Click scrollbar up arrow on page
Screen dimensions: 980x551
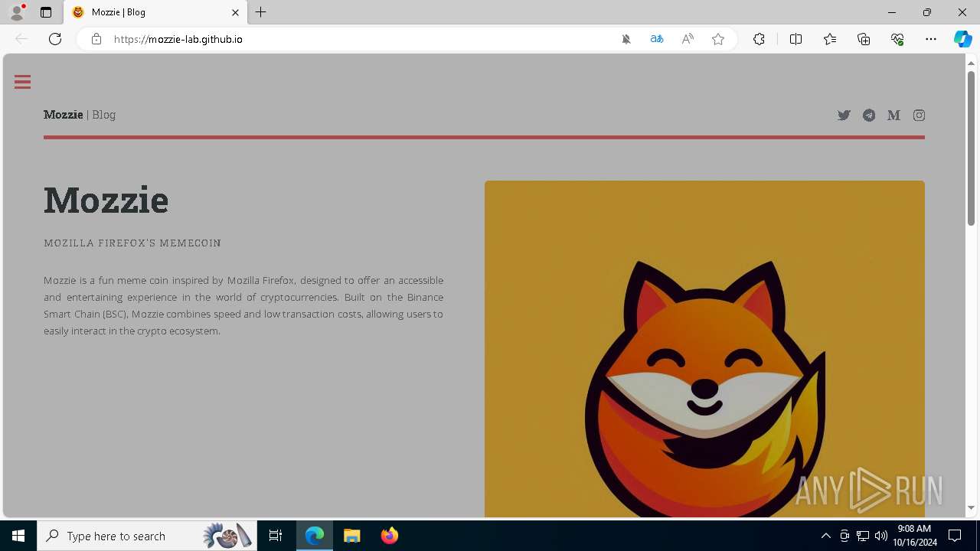click(972, 63)
